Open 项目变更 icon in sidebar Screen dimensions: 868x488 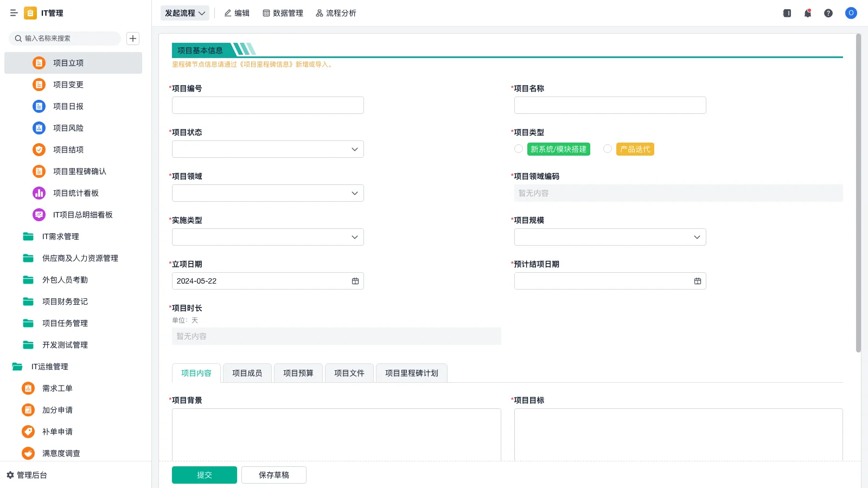pyautogui.click(x=39, y=85)
